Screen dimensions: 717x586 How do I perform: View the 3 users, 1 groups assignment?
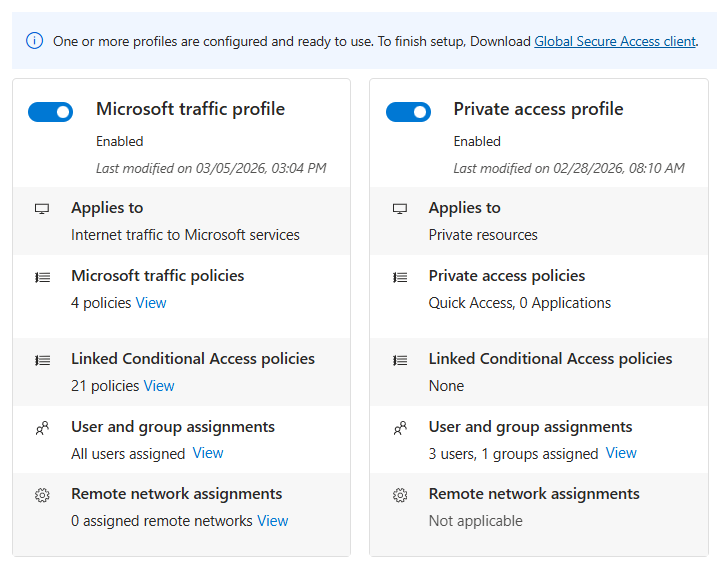(x=621, y=453)
